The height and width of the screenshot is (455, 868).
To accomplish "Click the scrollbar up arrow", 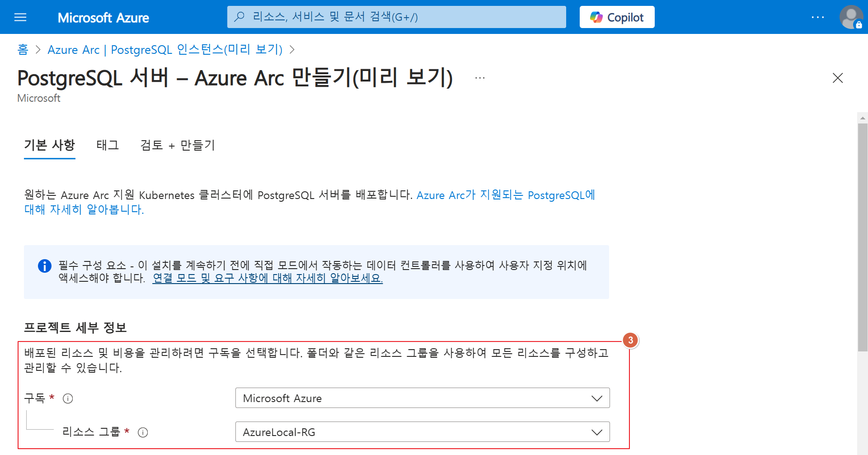I will 863,118.
